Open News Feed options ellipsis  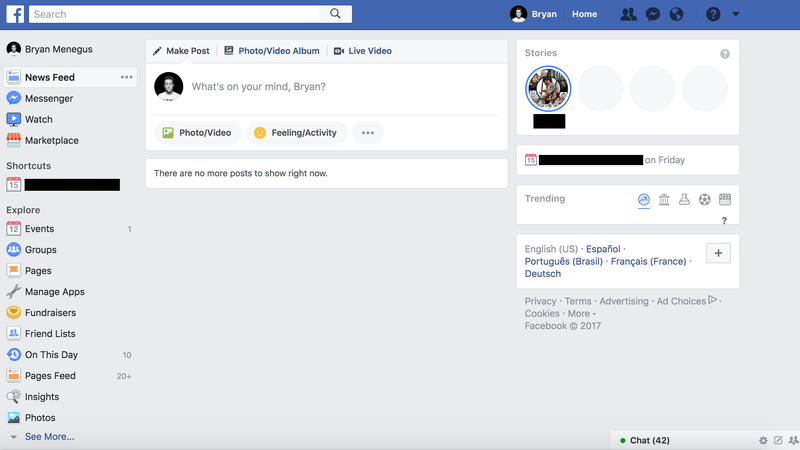[x=127, y=77]
